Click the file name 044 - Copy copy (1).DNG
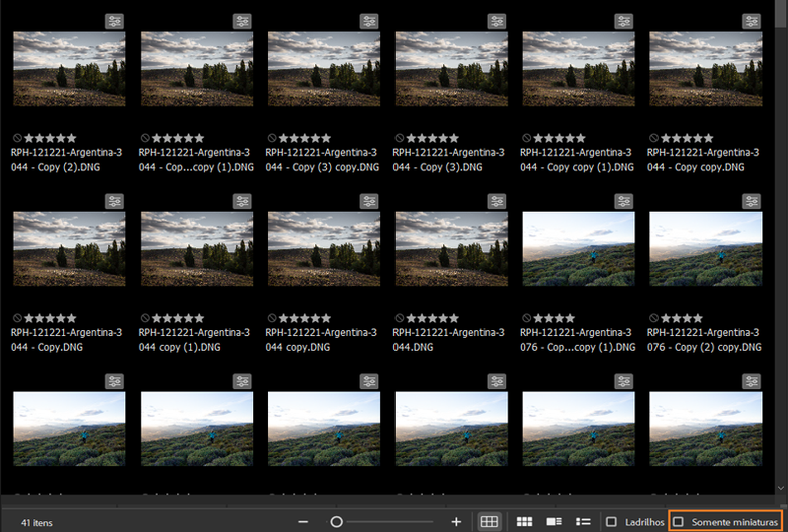Screen dimensions: 788x532 (577, 160)
